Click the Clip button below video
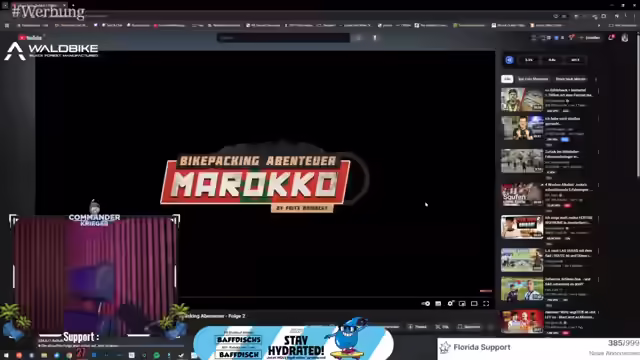 (442, 327)
